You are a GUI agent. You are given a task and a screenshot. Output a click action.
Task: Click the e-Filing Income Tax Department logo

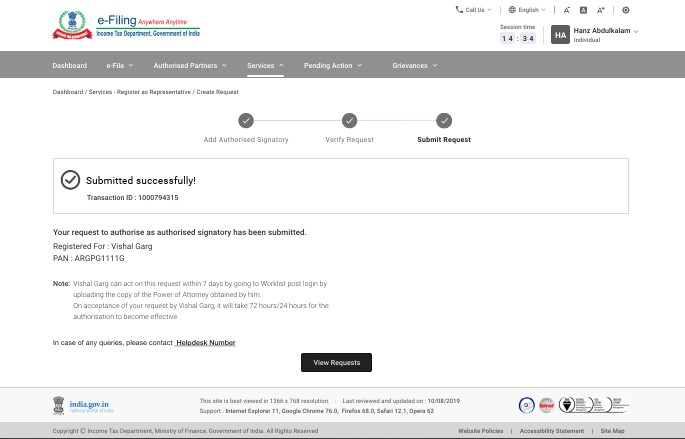coord(125,25)
